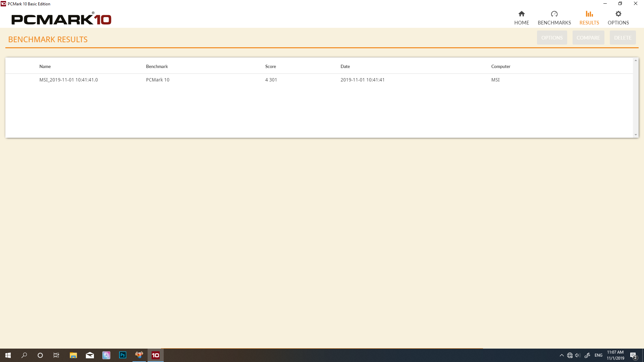This screenshot has width=644, height=362.
Task: Click the results OPTIONS button
Action: pyautogui.click(x=552, y=38)
